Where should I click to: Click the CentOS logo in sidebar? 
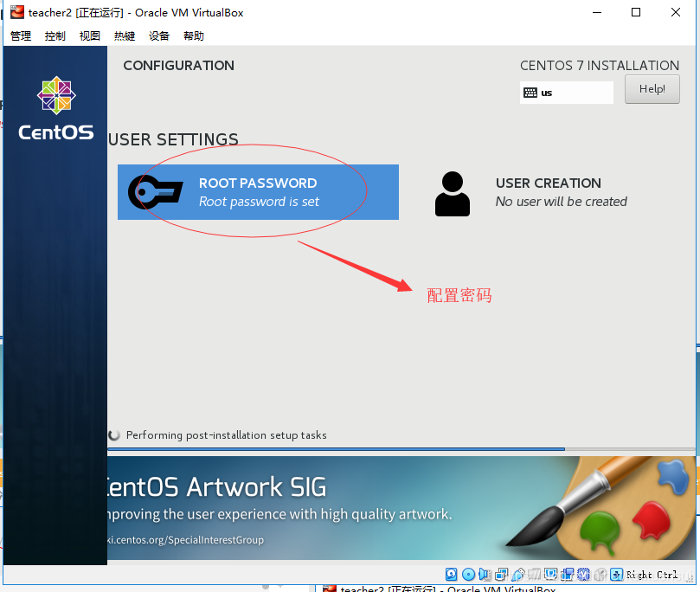tap(56, 108)
